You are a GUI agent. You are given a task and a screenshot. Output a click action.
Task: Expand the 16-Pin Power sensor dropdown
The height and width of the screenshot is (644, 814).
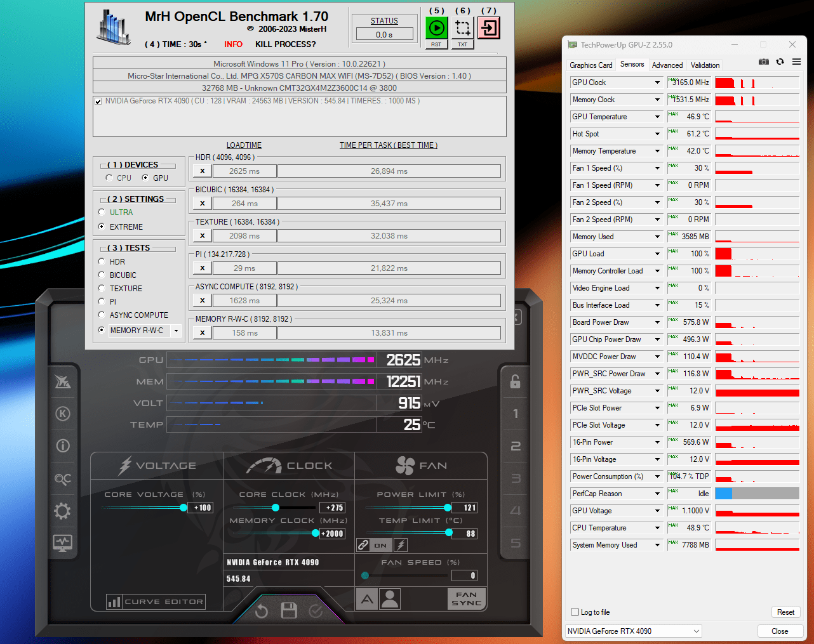coord(657,442)
